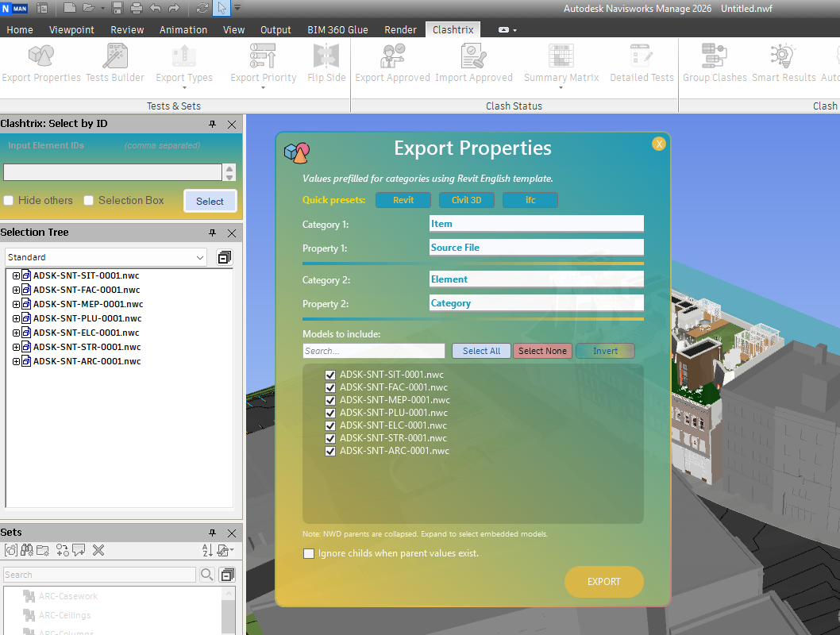This screenshot has width=840, height=635.
Task: Close Export Properties dialog with X
Action: tap(658, 144)
